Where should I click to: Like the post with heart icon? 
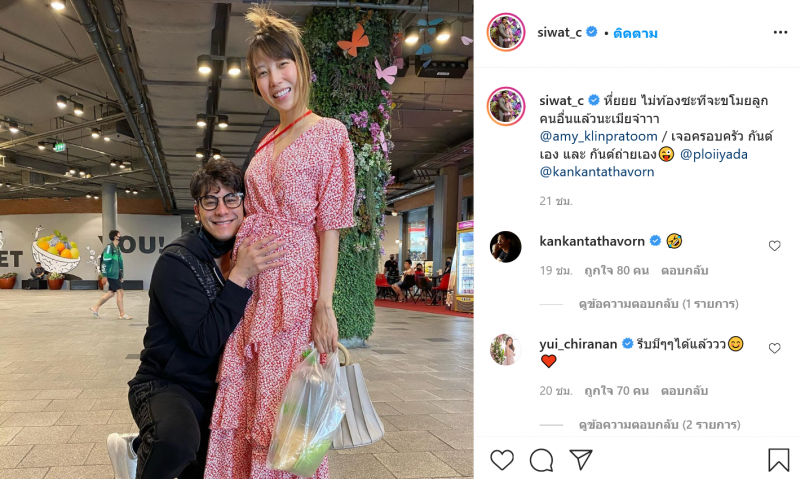(x=502, y=460)
